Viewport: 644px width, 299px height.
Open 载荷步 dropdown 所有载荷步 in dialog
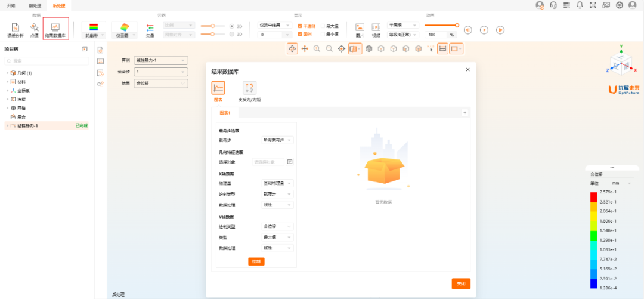coord(278,140)
